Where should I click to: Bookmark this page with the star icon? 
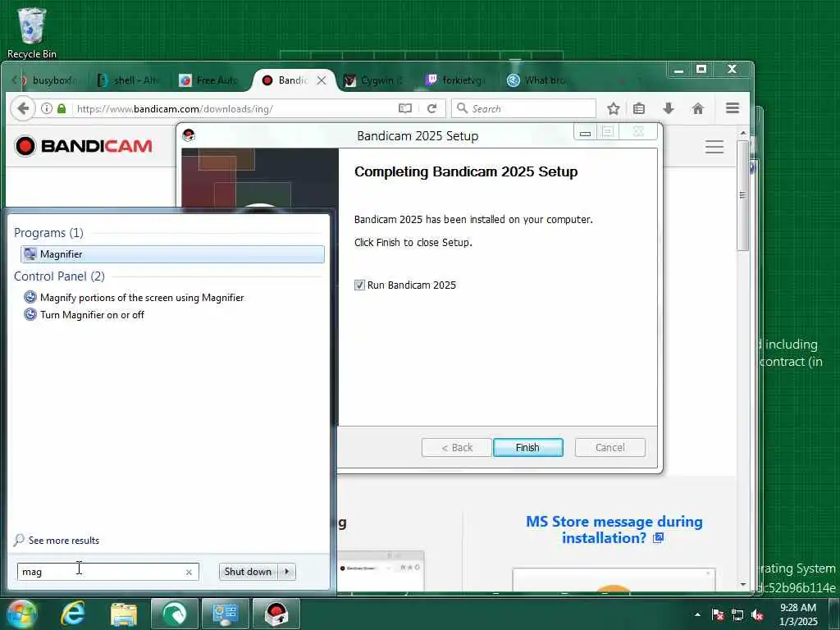click(614, 109)
